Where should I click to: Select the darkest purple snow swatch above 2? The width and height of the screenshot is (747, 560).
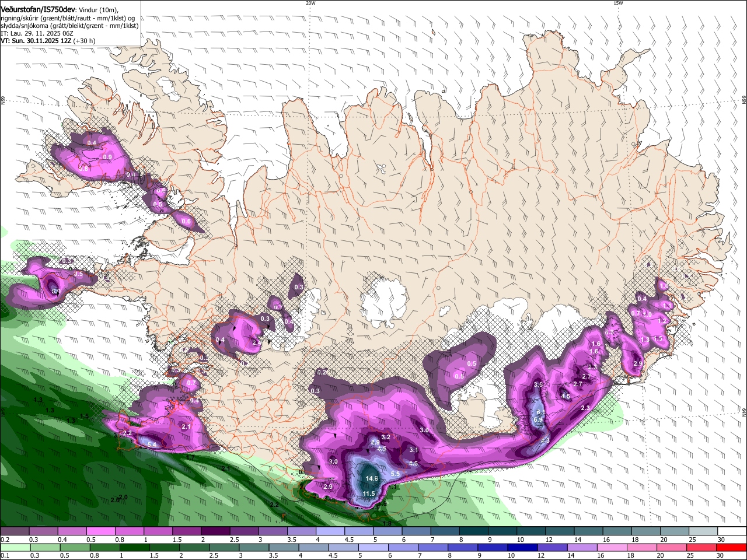pyautogui.click(x=215, y=531)
